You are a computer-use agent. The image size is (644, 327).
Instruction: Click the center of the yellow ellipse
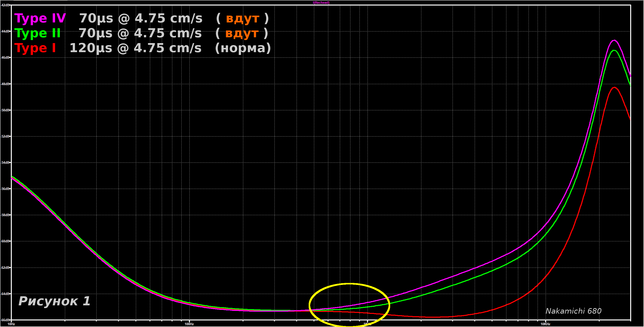coord(349,305)
